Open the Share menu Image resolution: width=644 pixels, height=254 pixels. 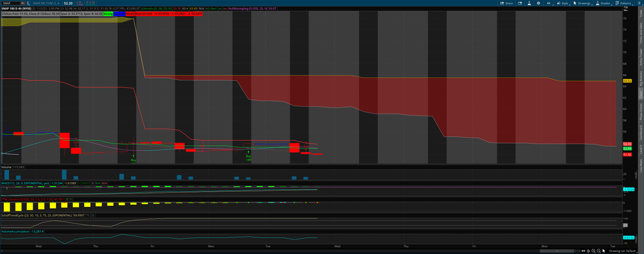coord(506,3)
